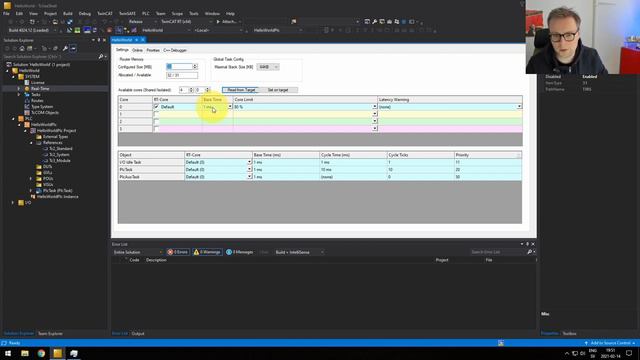The width and height of the screenshot is (640, 360).
Task: Toggle the Messages filter in Error List
Action: pos(240,252)
